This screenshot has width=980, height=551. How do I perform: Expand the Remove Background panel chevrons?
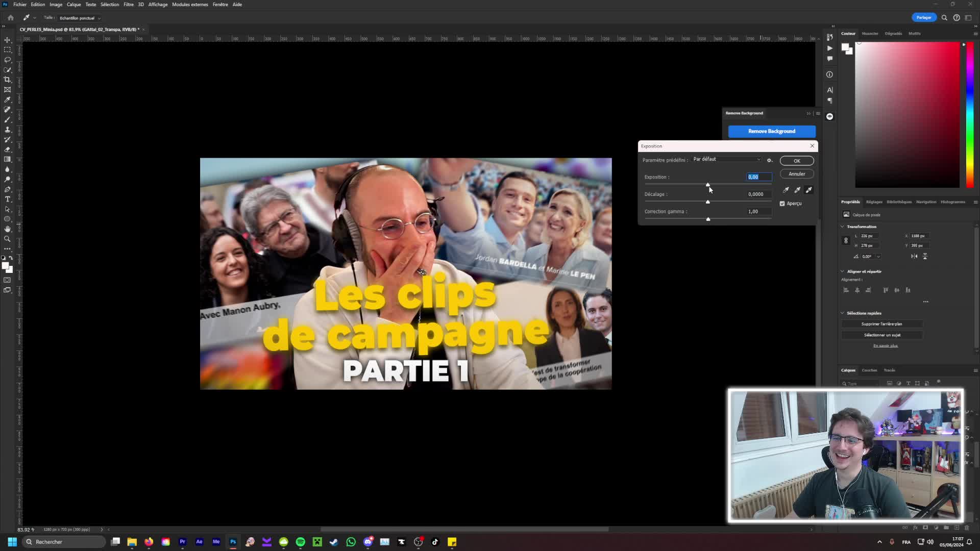click(808, 113)
